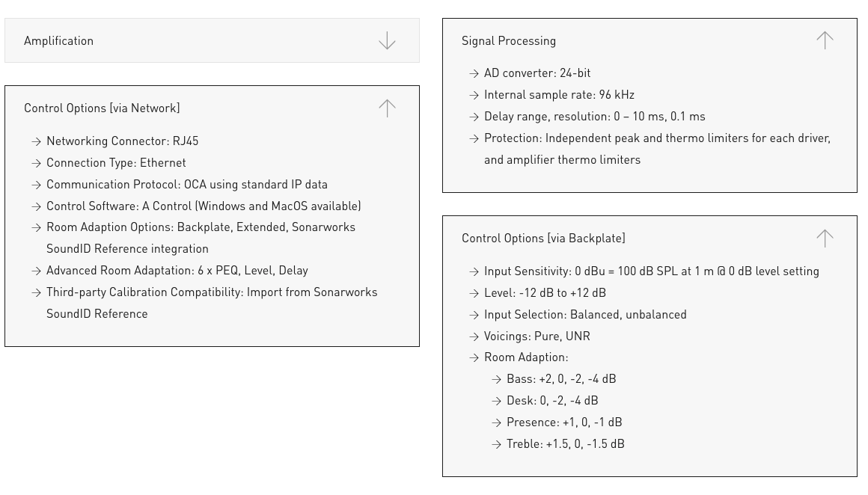The height and width of the screenshot is (495, 868).
Task: Click the Signal Processing header title
Action: [x=509, y=41]
